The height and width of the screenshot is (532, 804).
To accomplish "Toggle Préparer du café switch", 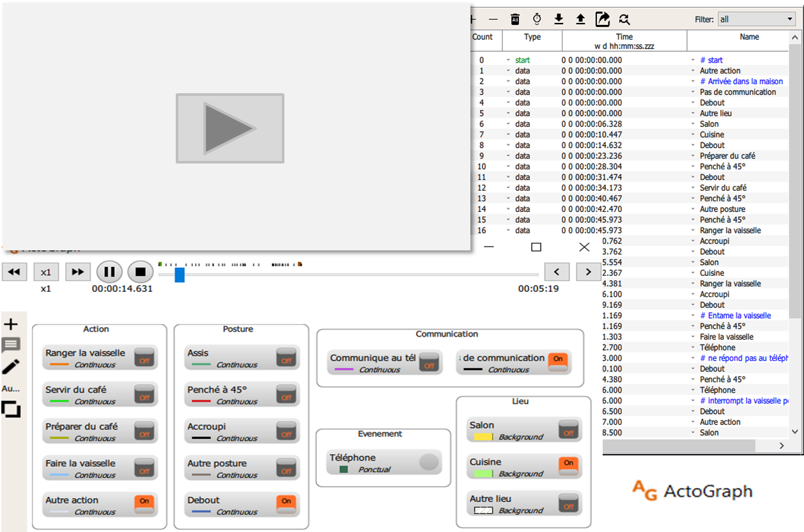I will click(x=144, y=431).
